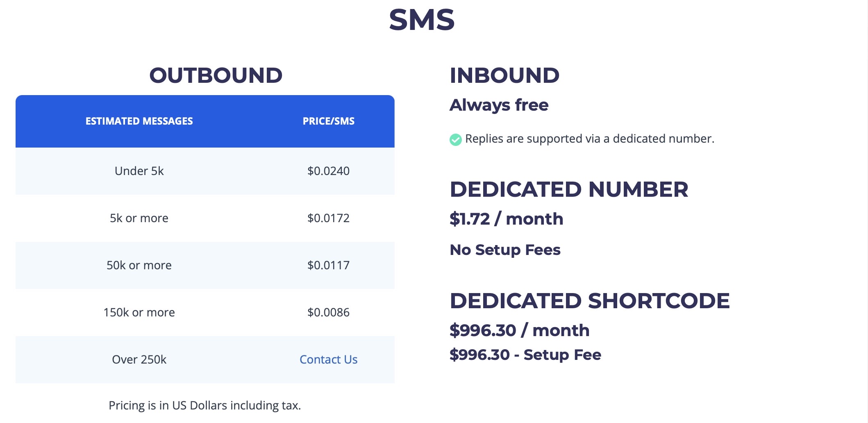
Task: Click the 50k or more pricing row
Action: [x=139, y=265]
